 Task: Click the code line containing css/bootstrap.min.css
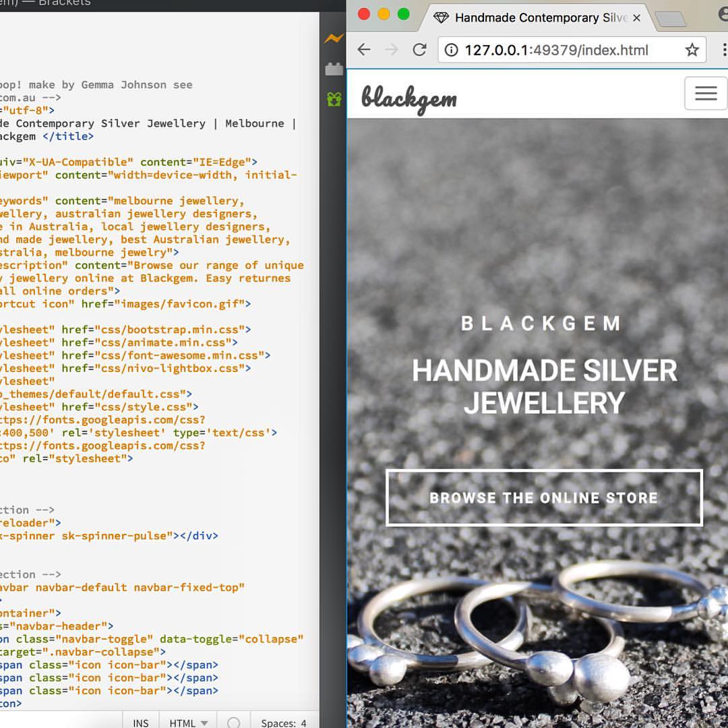point(126,330)
